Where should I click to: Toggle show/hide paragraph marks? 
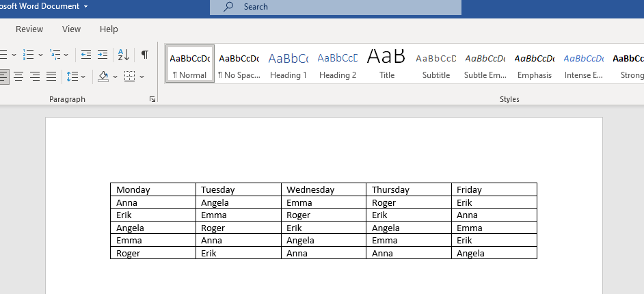click(145, 55)
